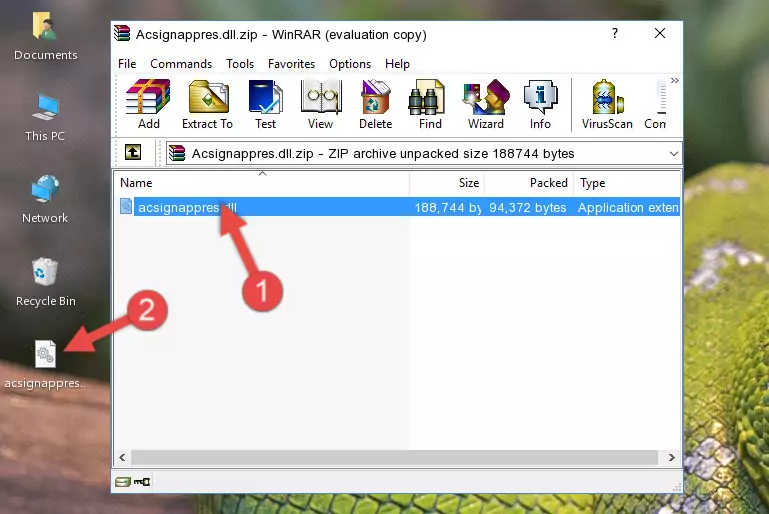Click the Partially visible Con toolbar item
Screen dimensions: 769x514
[x=655, y=104]
